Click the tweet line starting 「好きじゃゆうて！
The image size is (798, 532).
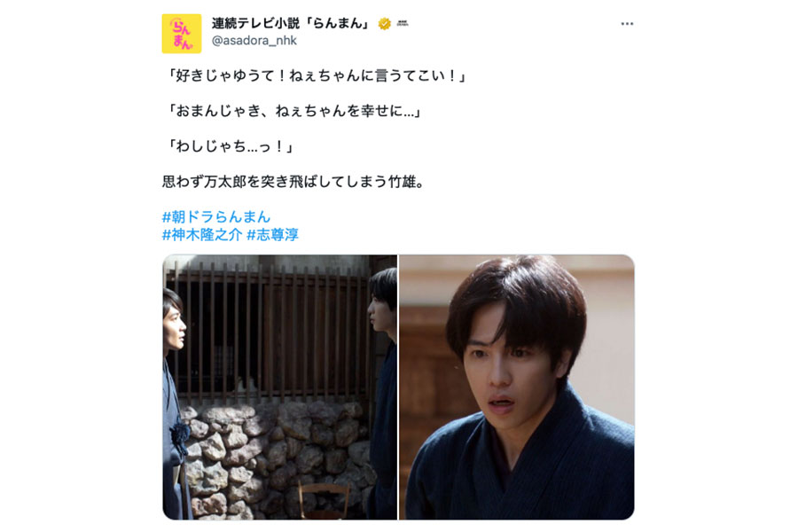pos(316,76)
